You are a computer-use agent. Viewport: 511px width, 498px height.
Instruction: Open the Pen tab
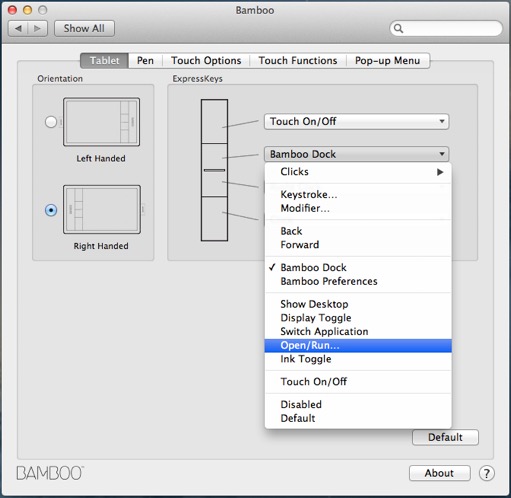145,61
